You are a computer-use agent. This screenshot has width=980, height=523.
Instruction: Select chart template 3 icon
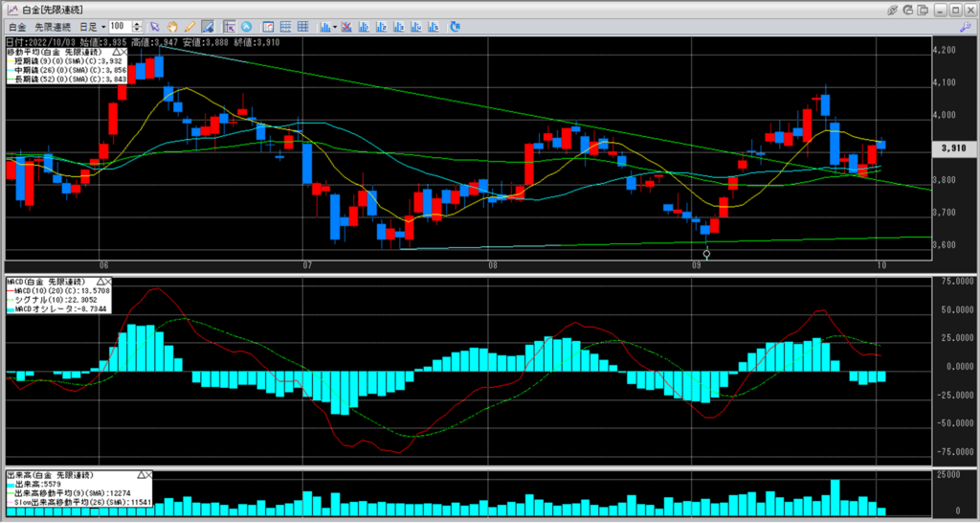(x=399, y=27)
